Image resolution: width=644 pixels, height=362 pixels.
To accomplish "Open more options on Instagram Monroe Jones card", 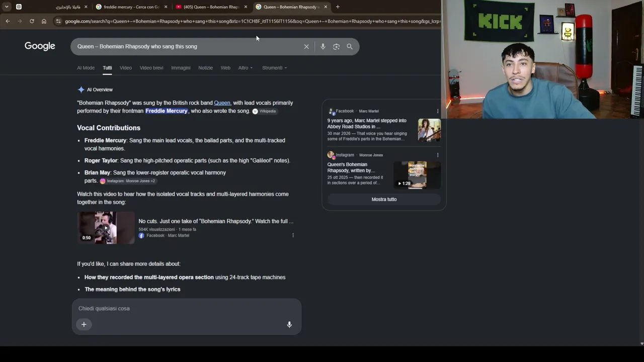I will 438,155.
